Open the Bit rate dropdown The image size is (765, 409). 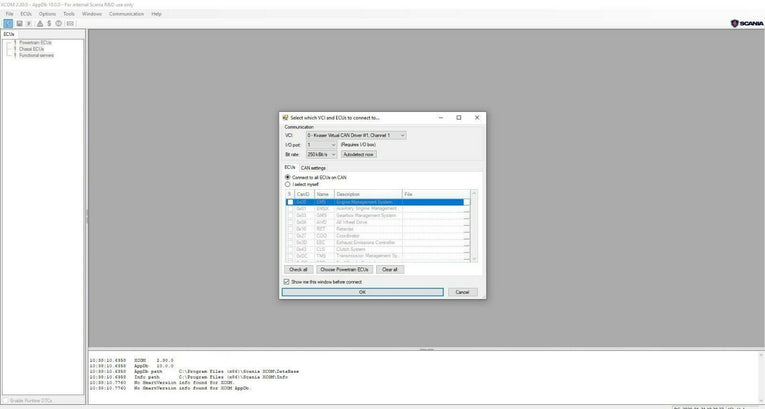click(x=334, y=154)
